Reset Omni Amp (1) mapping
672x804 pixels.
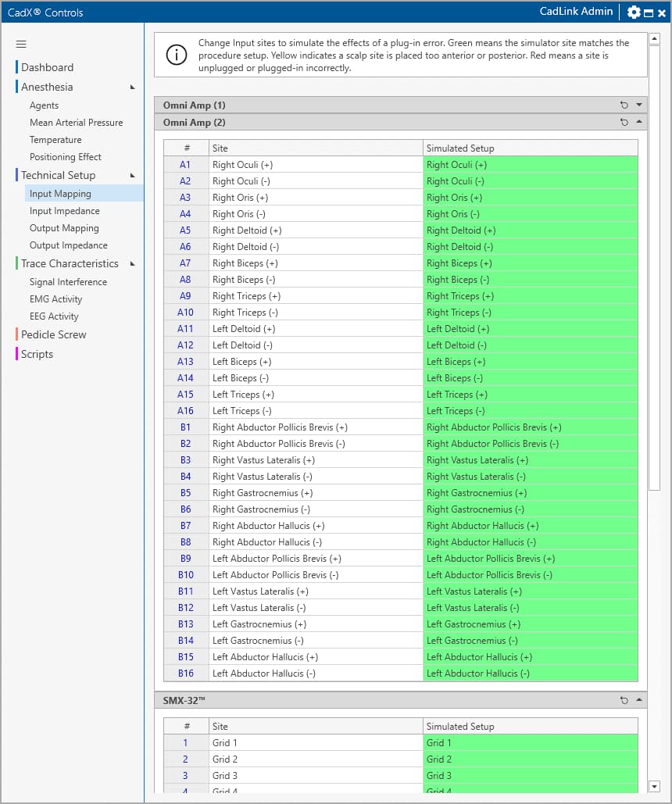(624, 105)
